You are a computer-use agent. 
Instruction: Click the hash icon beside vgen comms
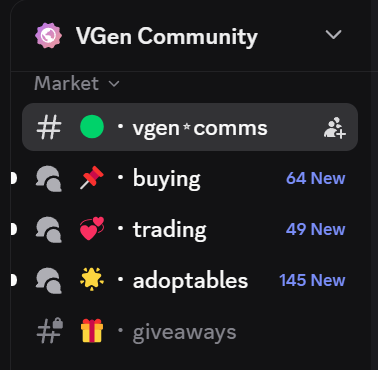(49, 127)
